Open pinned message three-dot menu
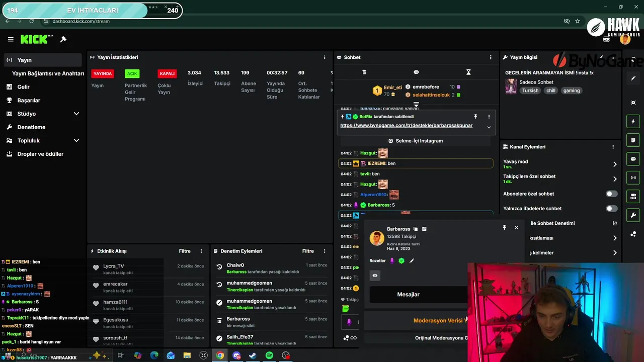This screenshot has width=644, height=362. [x=489, y=117]
